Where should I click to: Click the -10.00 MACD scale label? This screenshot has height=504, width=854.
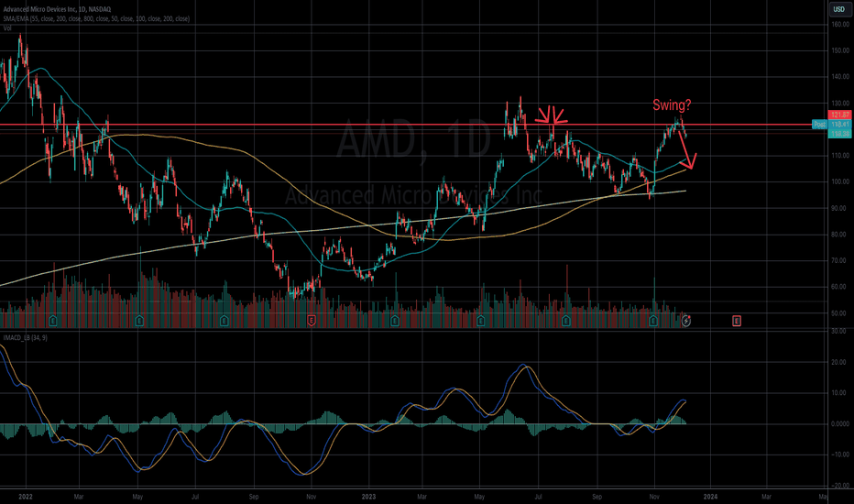tap(840, 455)
